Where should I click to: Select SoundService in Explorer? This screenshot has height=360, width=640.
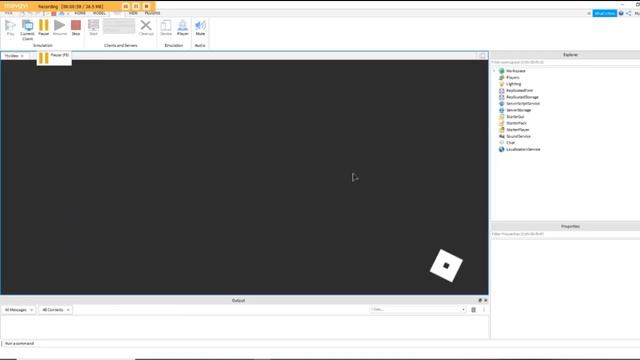[x=518, y=136]
